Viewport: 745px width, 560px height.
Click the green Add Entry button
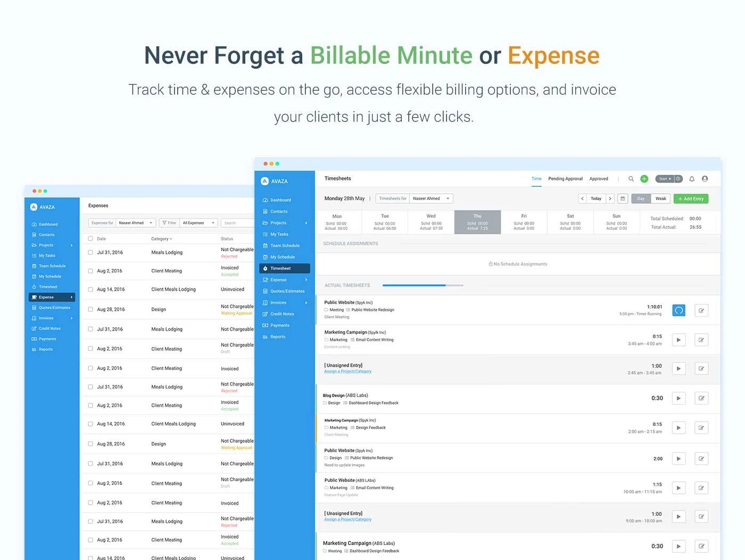[691, 199]
